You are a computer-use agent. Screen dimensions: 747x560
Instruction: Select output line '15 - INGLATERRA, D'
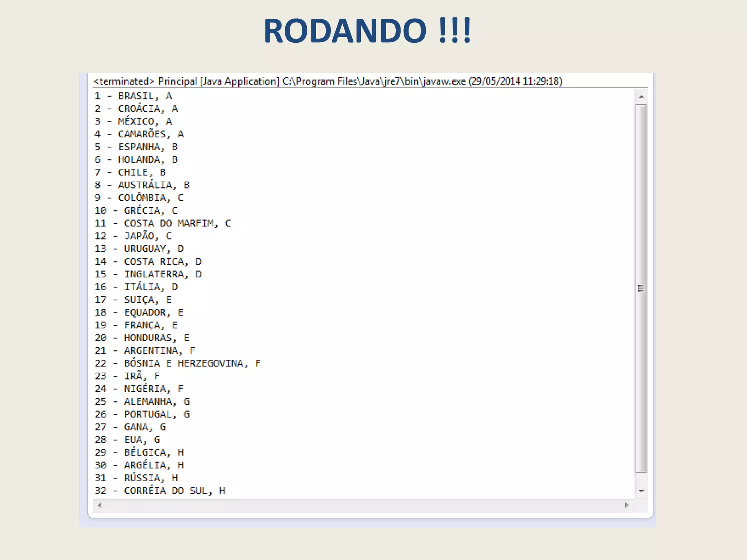click(148, 274)
